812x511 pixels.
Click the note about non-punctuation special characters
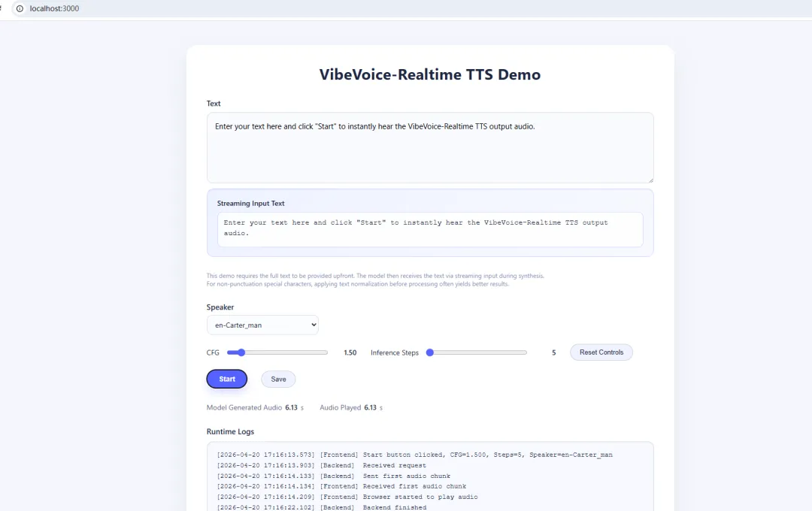358,284
